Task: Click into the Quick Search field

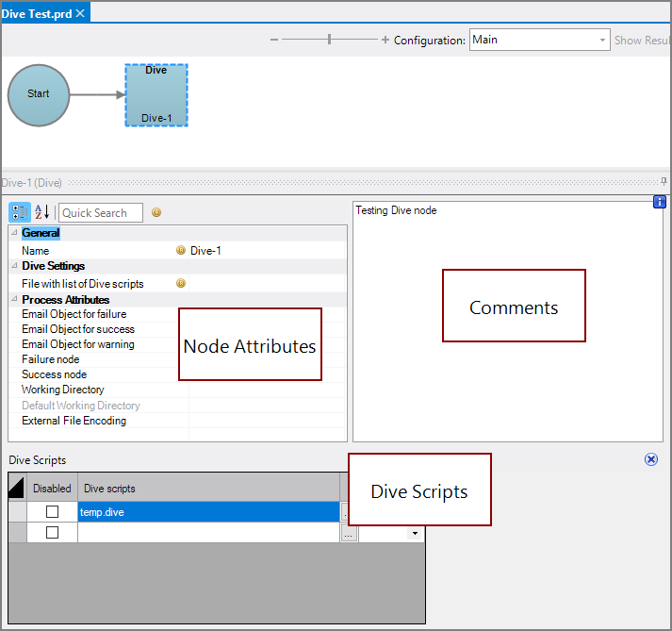Action: pyautogui.click(x=101, y=213)
